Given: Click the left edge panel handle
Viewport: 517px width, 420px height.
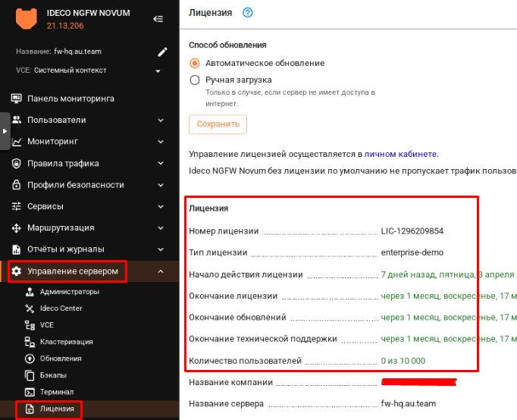Looking at the screenshot, I should click(5, 130).
